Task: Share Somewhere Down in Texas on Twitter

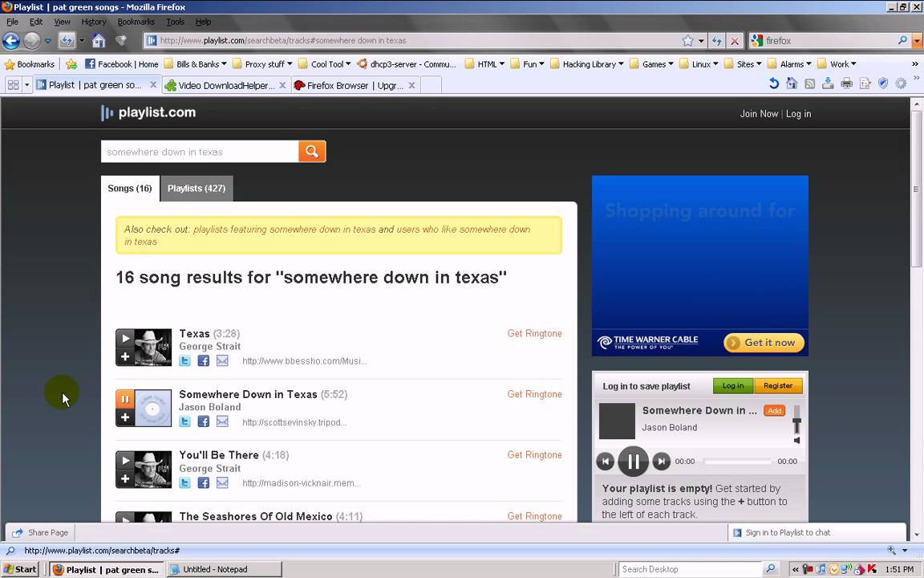Action: pyautogui.click(x=185, y=421)
